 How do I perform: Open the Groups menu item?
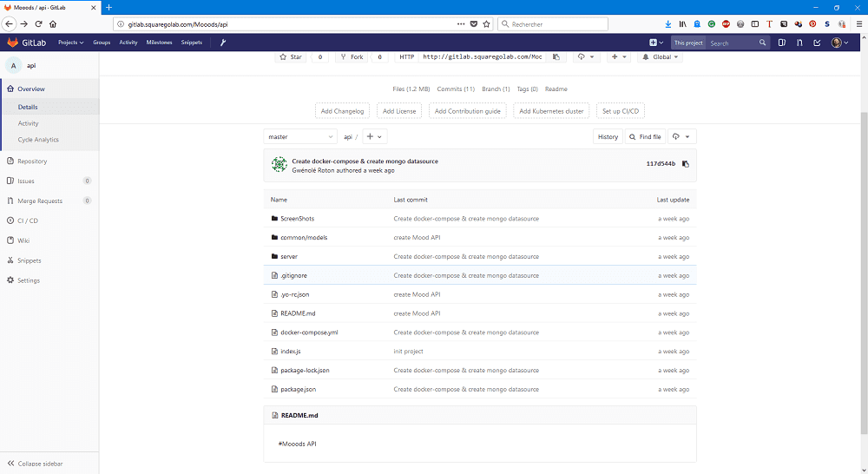pyautogui.click(x=102, y=43)
